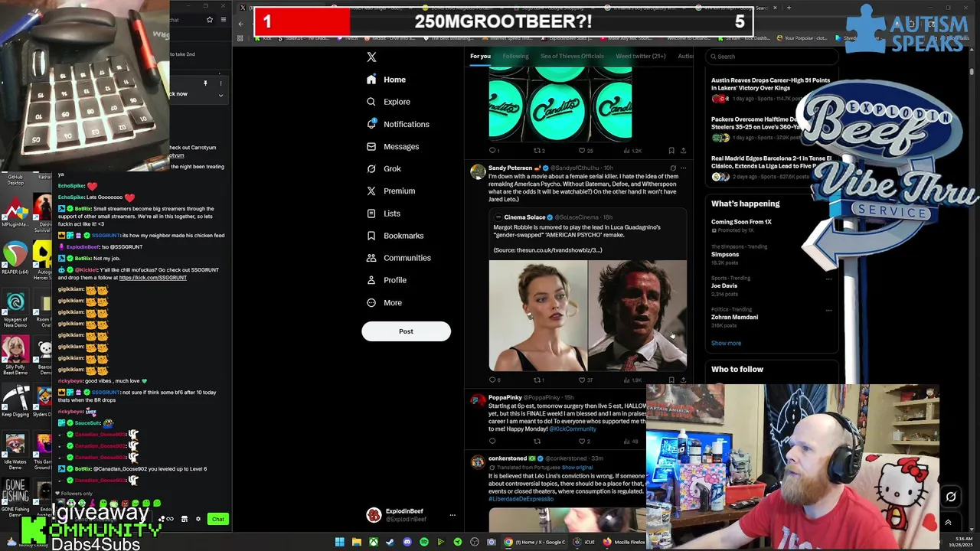Viewport: 980px width, 551px height.
Task: Open Windows Start menu
Action: (339, 542)
